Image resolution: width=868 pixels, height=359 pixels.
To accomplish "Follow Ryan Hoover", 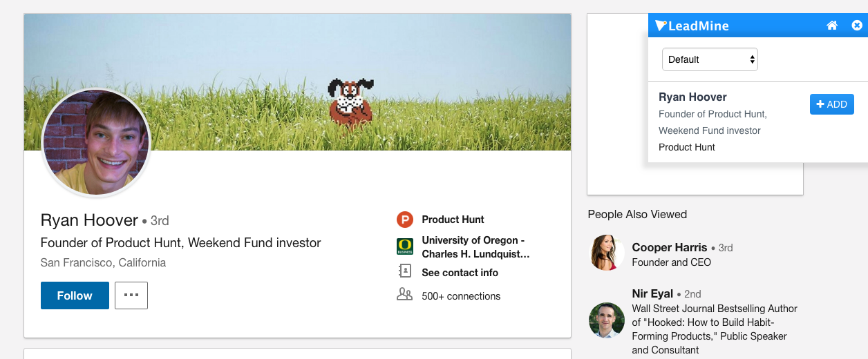I will 75,295.
